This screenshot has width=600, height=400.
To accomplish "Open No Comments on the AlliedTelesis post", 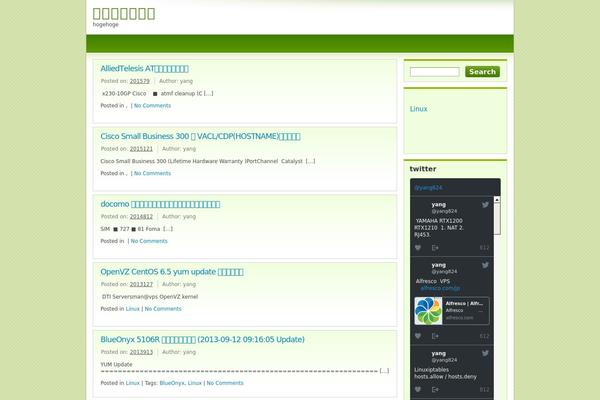I will [152, 106].
